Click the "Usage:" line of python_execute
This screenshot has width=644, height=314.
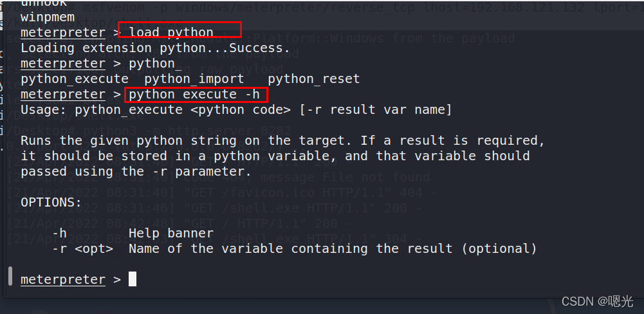236,110
